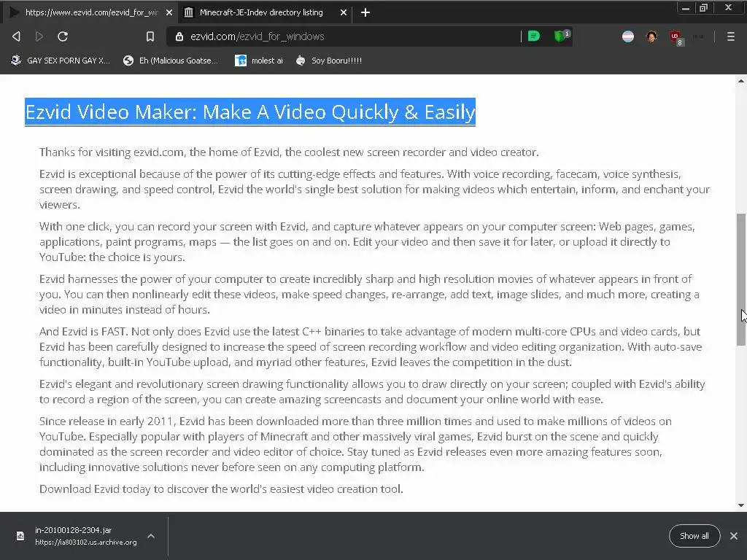Go back to the previous page
This screenshot has width=747, height=560.
click(16, 36)
